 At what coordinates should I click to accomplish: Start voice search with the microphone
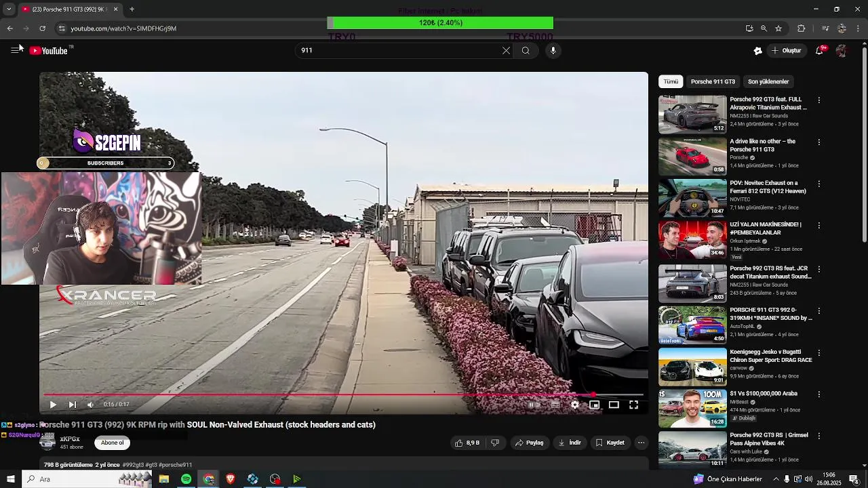pos(553,50)
